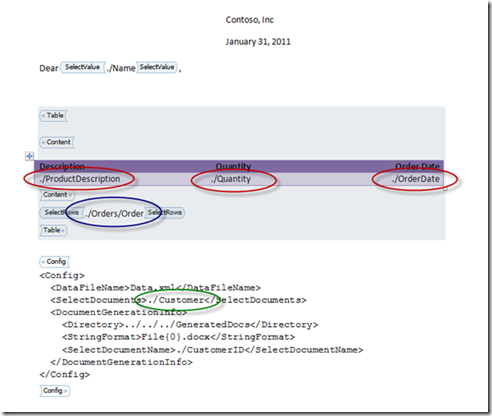Click the Description column header

[62, 166]
